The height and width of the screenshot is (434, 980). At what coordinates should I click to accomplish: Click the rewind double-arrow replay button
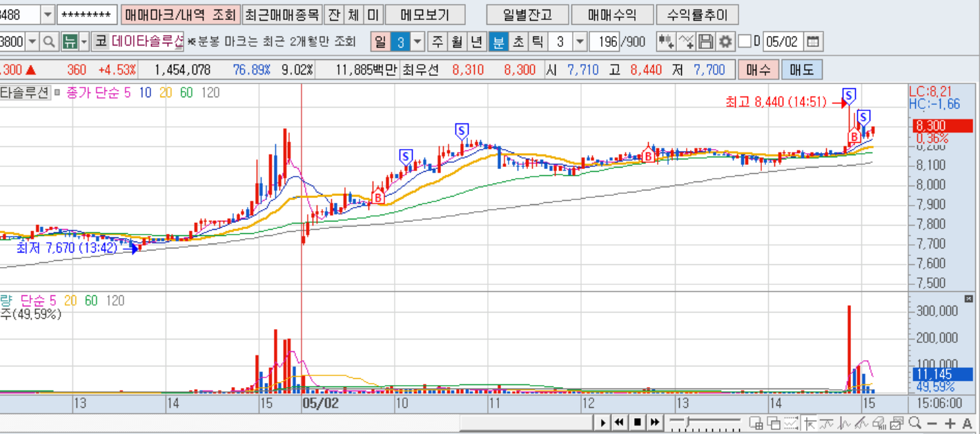click(x=620, y=422)
